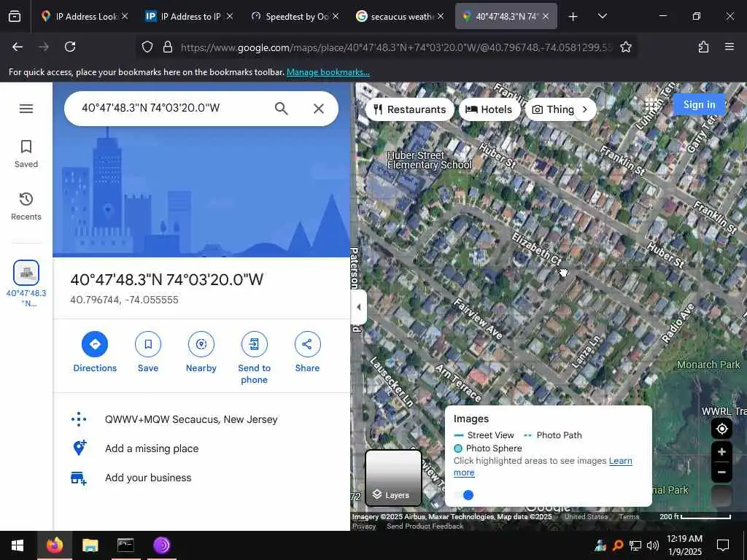Get Directions to this location
The width and height of the screenshot is (747, 560).
95,352
